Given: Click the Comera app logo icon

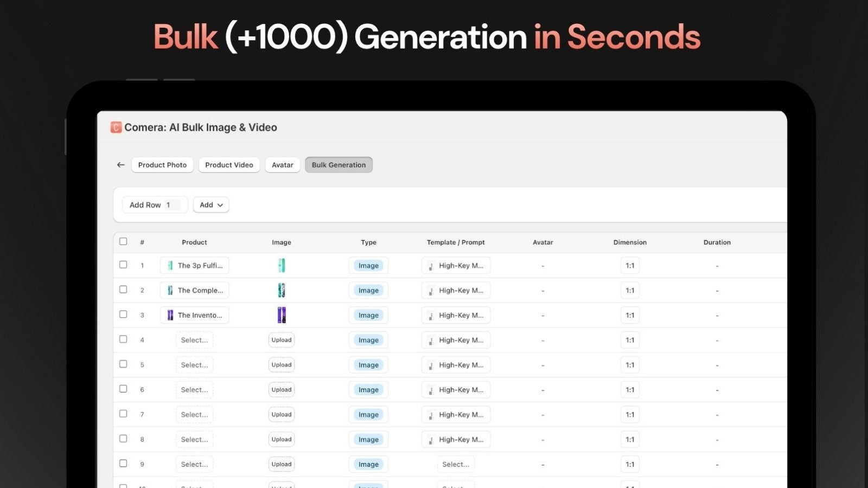Looking at the screenshot, I should click(x=116, y=127).
